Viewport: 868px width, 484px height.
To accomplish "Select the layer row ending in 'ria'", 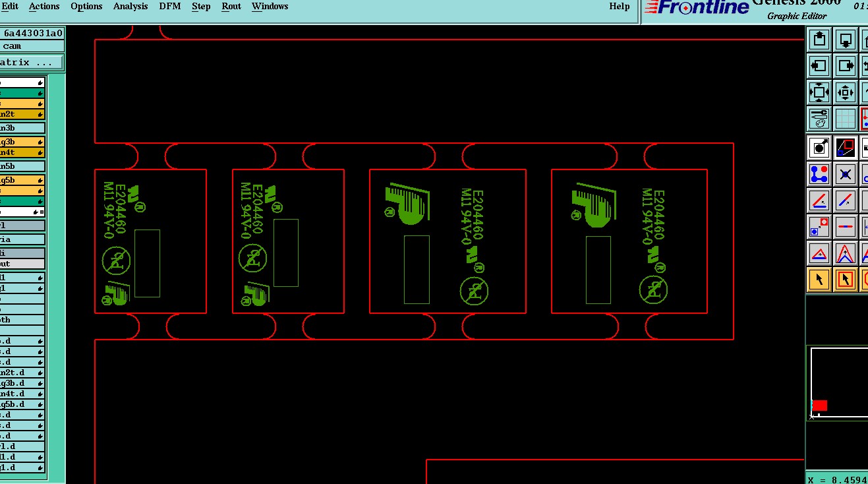I will click(x=22, y=239).
